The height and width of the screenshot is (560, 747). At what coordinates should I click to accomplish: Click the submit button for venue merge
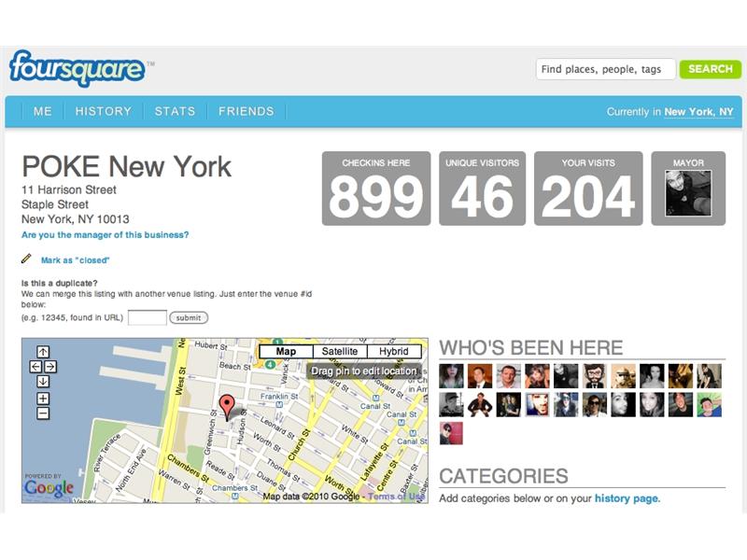pos(188,317)
